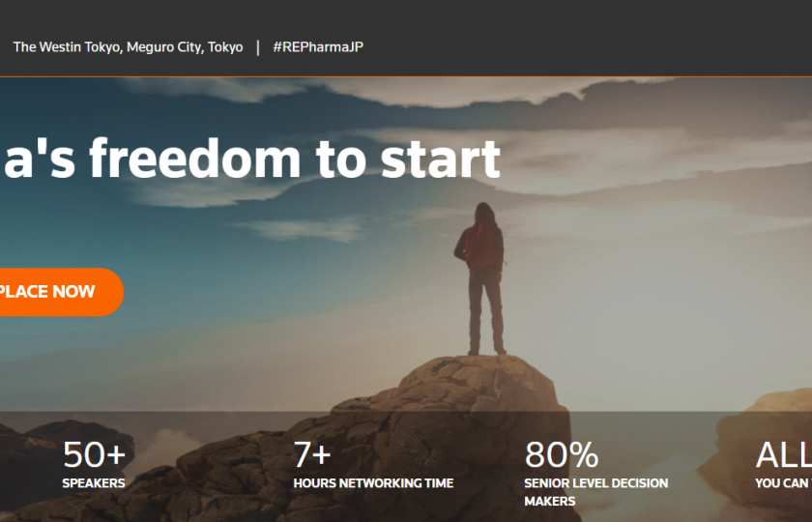Click the large ALL statistic text
The image size is (812, 522).
pos(784,454)
